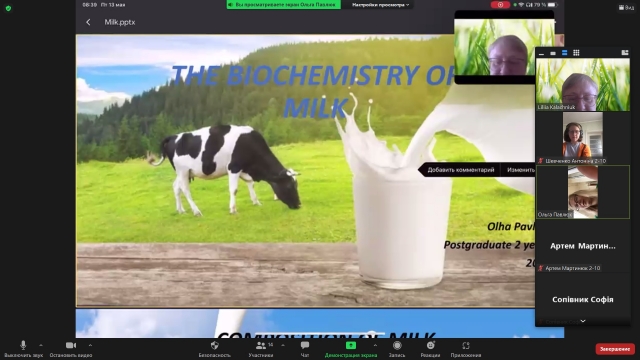This screenshot has width=640, height=360.
Task: Select Liliia Kalachniuk video thumbnail
Action: pos(583,84)
